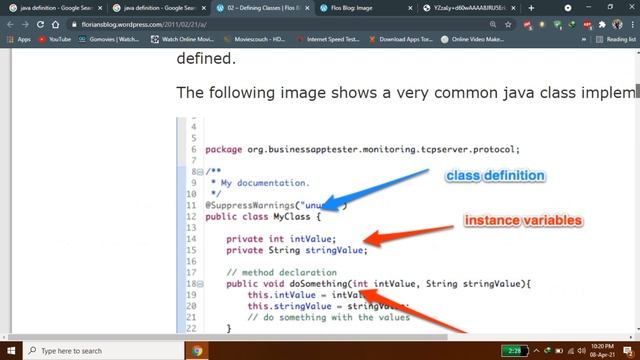Open a new browser tab
This screenshot has height=360, width=640.
point(531,8)
